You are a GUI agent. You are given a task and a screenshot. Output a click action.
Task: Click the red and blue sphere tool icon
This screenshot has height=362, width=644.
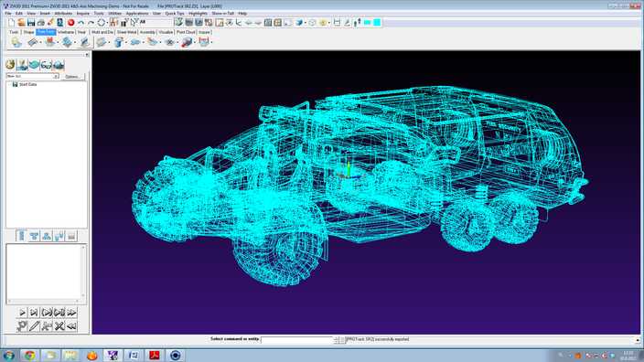(x=187, y=42)
